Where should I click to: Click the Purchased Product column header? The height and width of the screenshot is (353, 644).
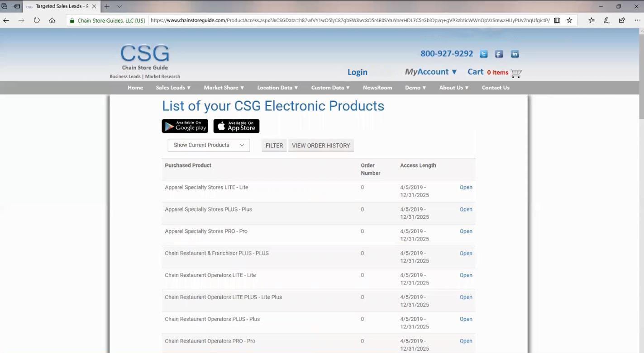coord(188,165)
